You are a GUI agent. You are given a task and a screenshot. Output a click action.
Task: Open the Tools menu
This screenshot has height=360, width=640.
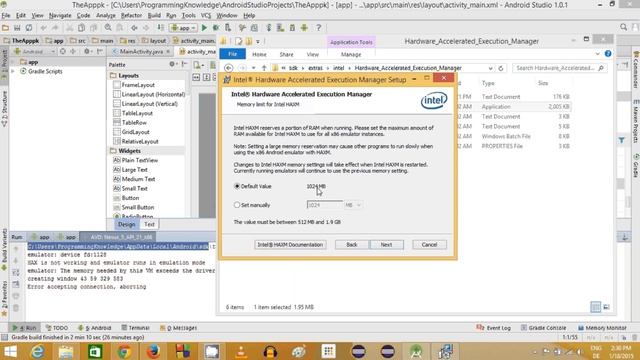(x=188, y=15)
